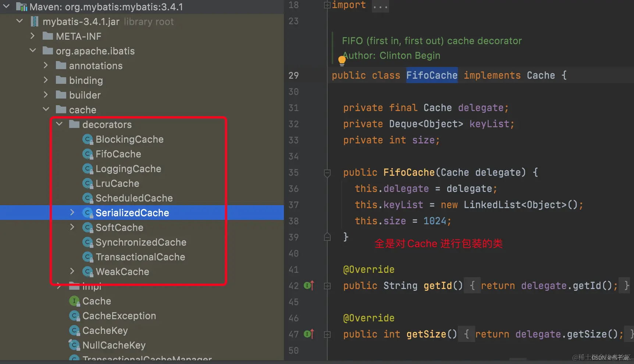Screen dimensions: 634x364
Task: Expand the SerializedCache class node
Action: (72, 212)
